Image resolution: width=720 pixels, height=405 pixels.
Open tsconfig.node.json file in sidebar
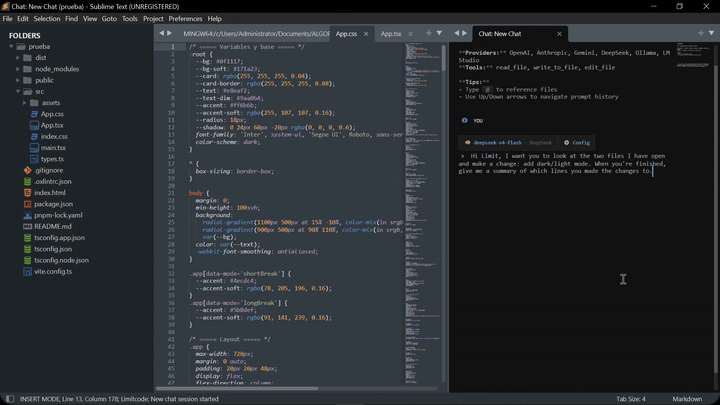[62, 260]
